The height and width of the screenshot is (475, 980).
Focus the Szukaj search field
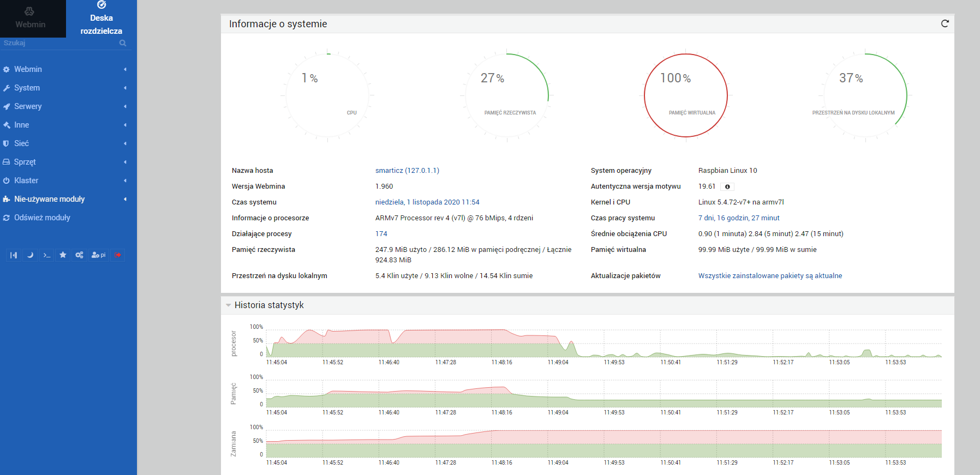click(x=57, y=43)
